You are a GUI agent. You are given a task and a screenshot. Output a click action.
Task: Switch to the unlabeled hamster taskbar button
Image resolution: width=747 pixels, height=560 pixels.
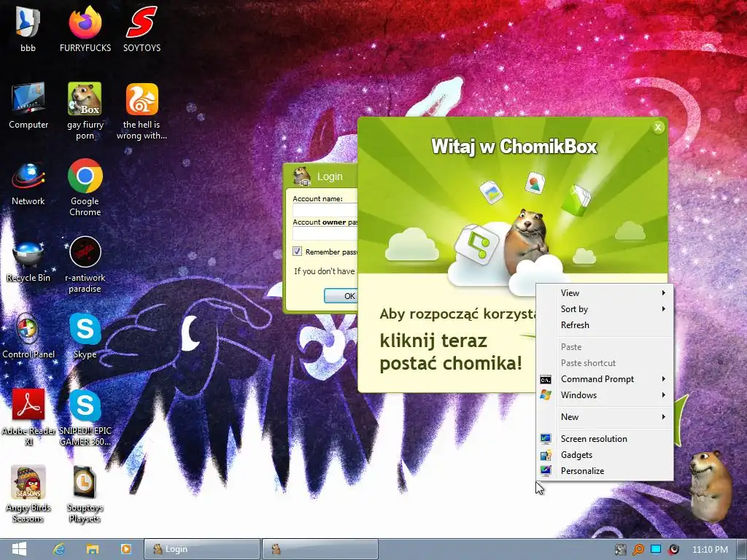coord(320,549)
